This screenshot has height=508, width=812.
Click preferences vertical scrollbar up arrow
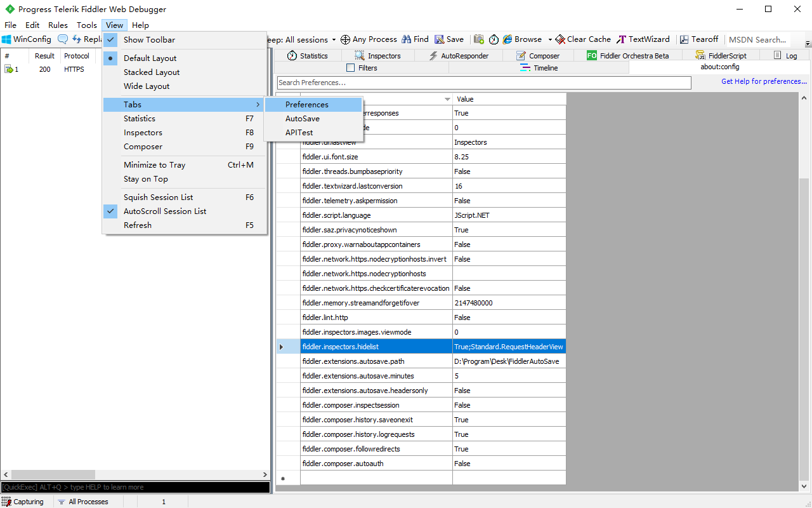(x=804, y=98)
